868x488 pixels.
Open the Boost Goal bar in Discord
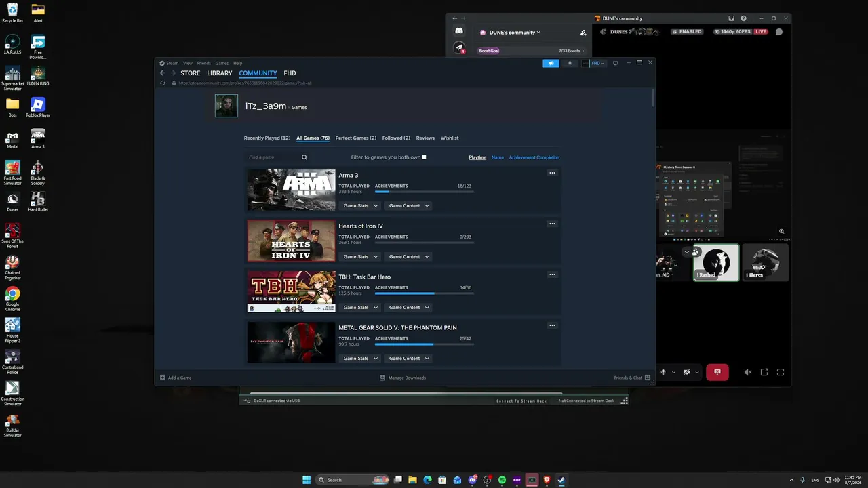[531, 51]
